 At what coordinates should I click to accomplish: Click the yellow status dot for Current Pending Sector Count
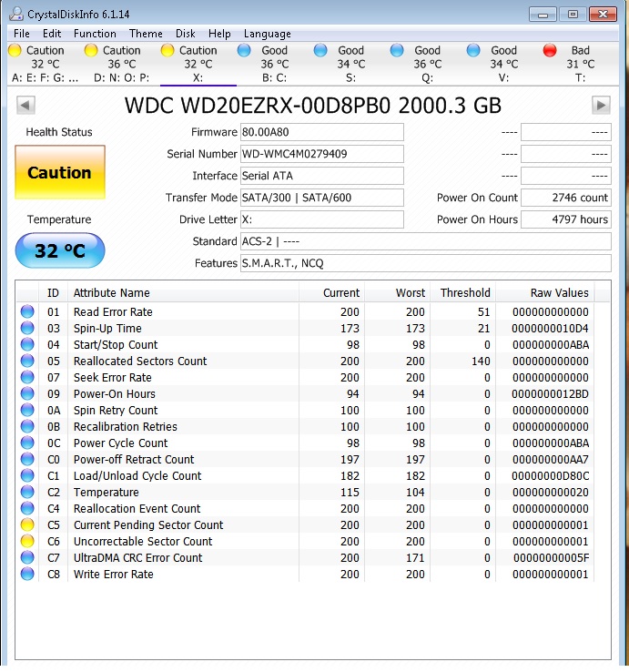(27, 524)
